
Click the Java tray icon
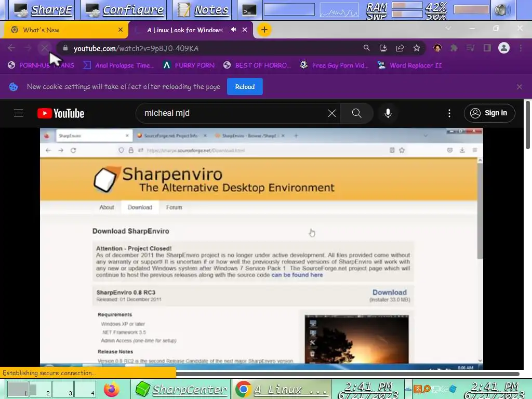tap(417, 389)
